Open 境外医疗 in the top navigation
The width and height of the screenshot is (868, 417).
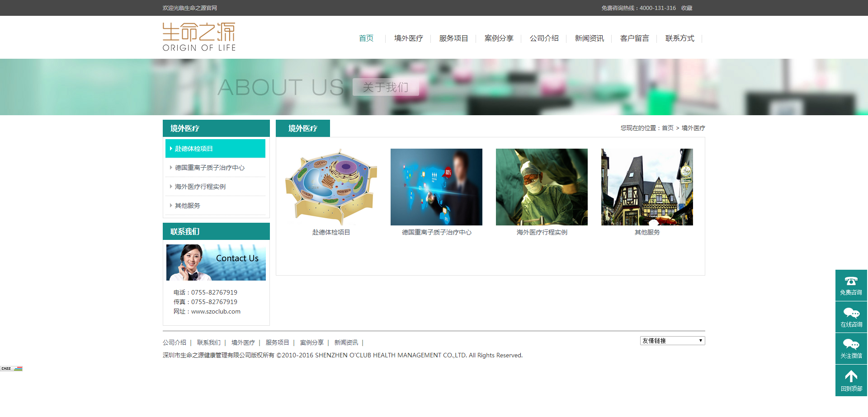[408, 38]
